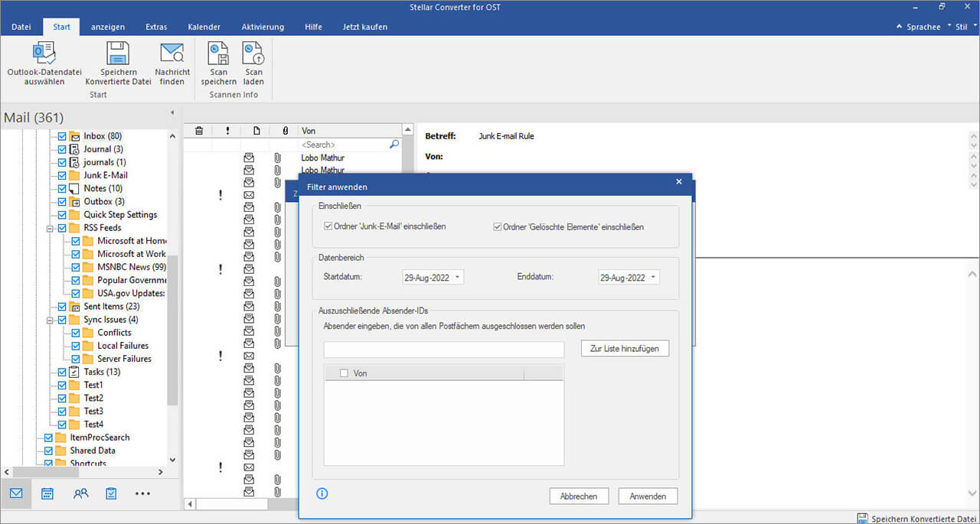Click the Tasks (13) folder icon
980x524 pixels.
(x=75, y=372)
